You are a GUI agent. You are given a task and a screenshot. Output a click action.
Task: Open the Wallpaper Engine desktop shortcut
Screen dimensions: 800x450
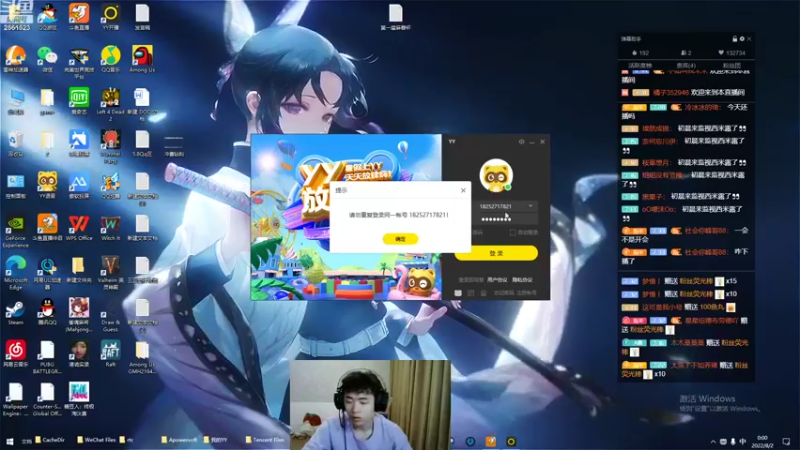(x=15, y=399)
